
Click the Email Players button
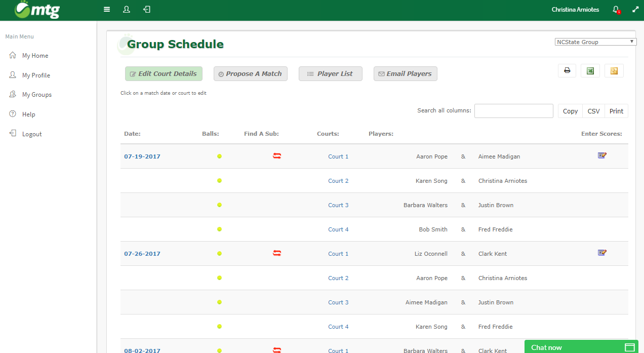pos(405,74)
